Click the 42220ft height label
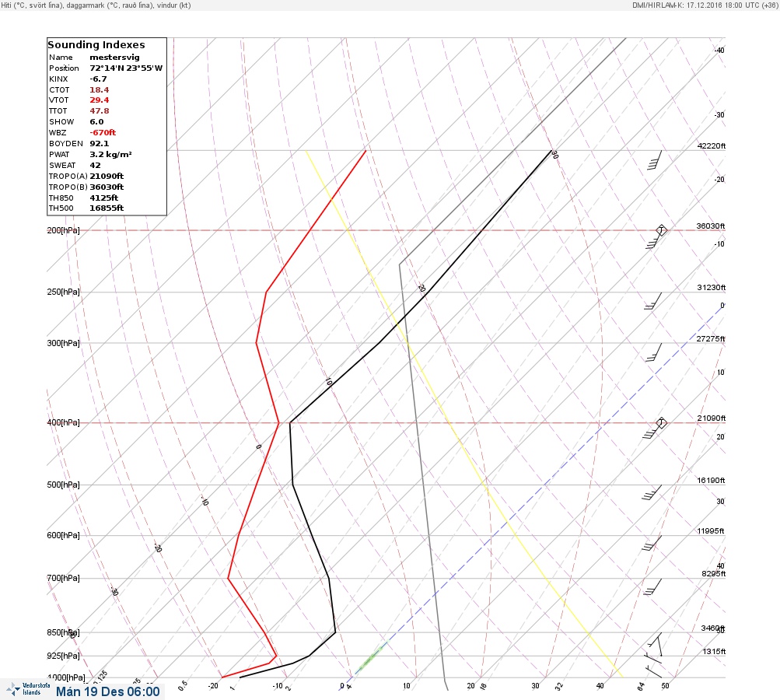This screenshot has width=780, height=700. tap(712, 145)
